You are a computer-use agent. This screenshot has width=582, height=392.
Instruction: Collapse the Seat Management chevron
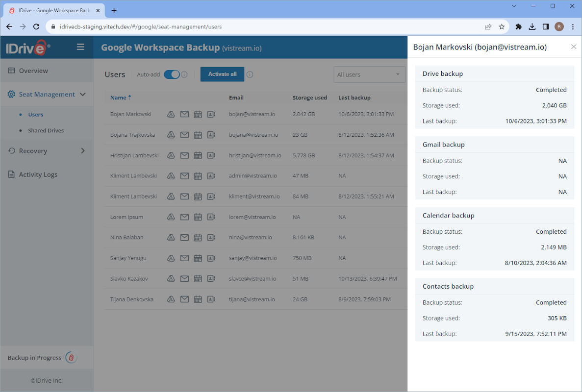[x=83, y=94]
